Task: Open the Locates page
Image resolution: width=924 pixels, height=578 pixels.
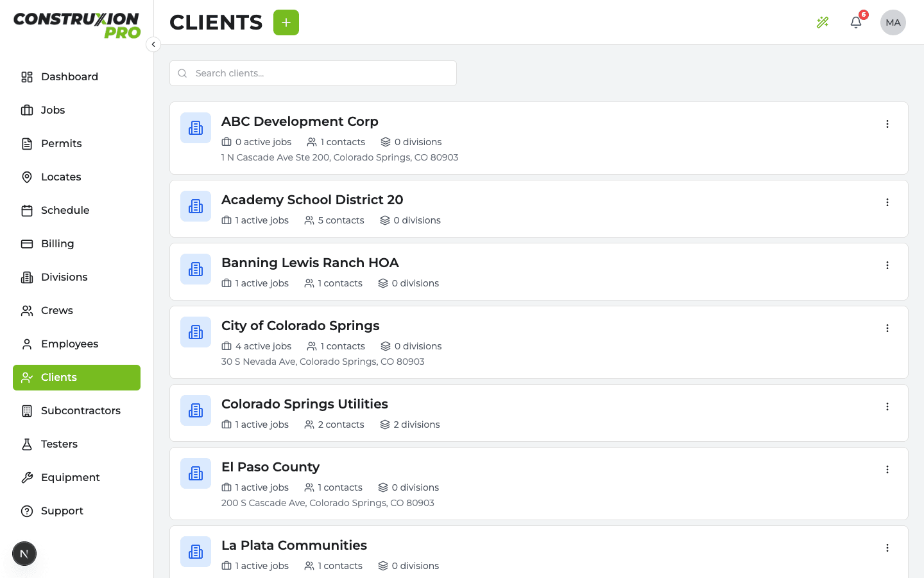Action: (76, 177)
